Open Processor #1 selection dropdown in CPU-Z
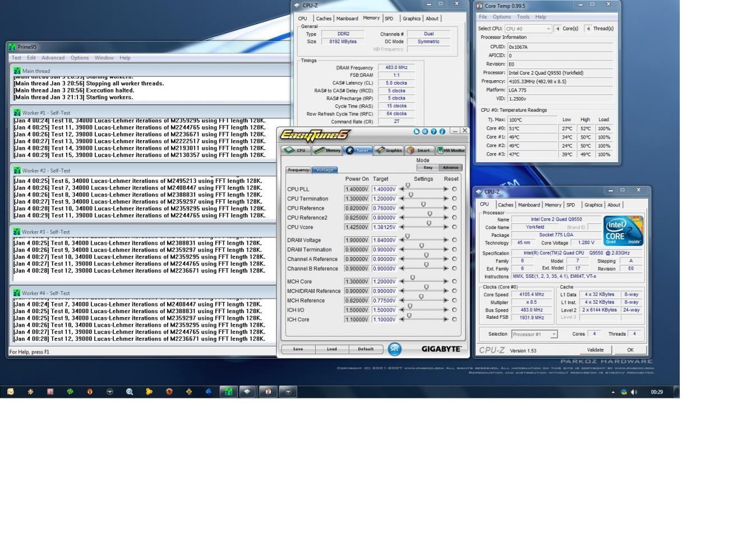The width and height of the screenshot is (756, 550). [x=533, y=334]
